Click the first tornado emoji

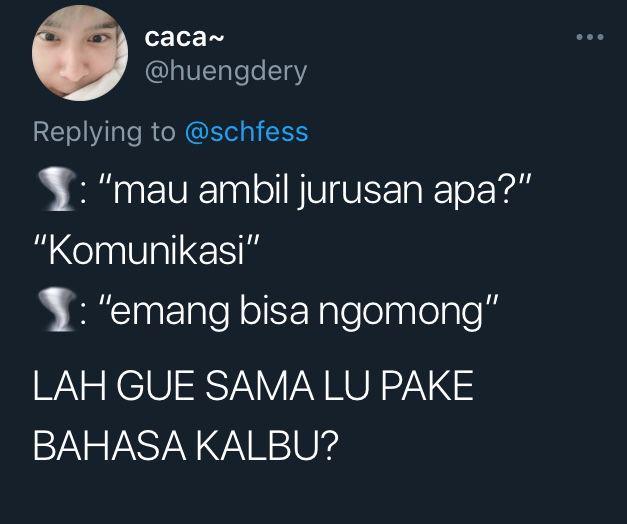coord(56,189)
